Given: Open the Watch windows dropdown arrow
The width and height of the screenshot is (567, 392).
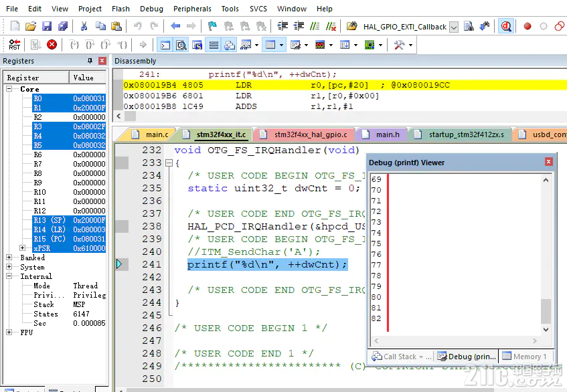Looking at the screenshot, I should 257,45.
